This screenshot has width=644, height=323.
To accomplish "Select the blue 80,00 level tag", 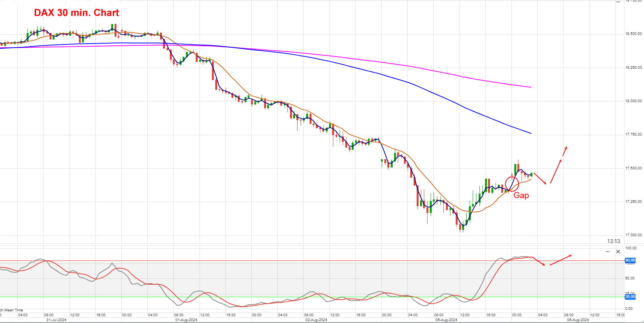I will click(630, 260).
